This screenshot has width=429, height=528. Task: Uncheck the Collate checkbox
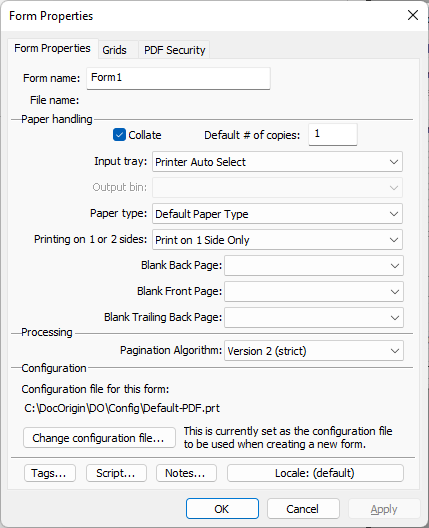coord(119,135)
